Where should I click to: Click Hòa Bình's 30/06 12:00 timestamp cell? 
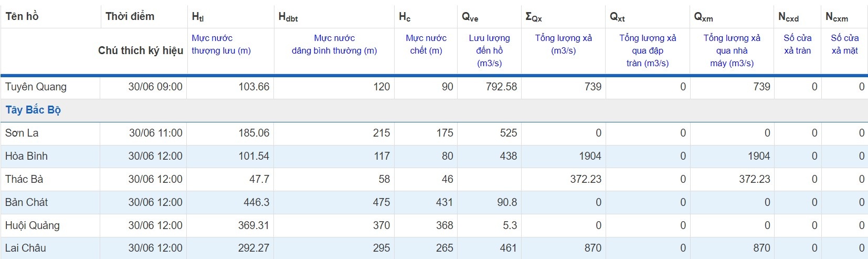tap(155, 156)
